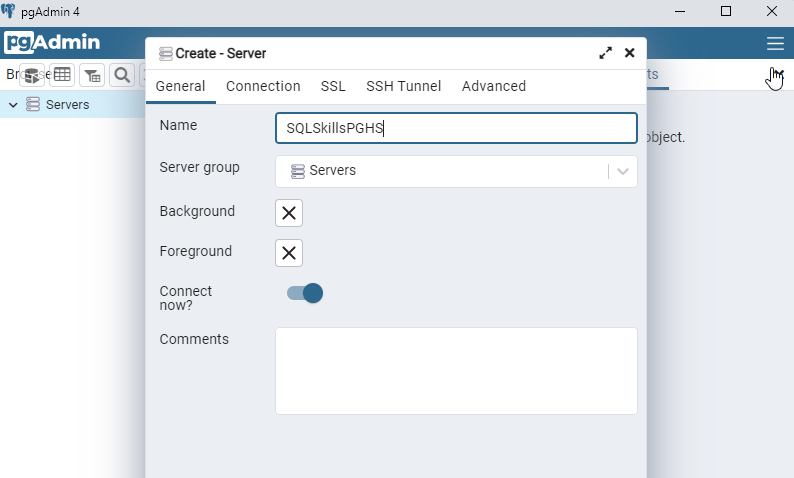Open the SSL tab
The image size is (794, 478).
[333, 86]
